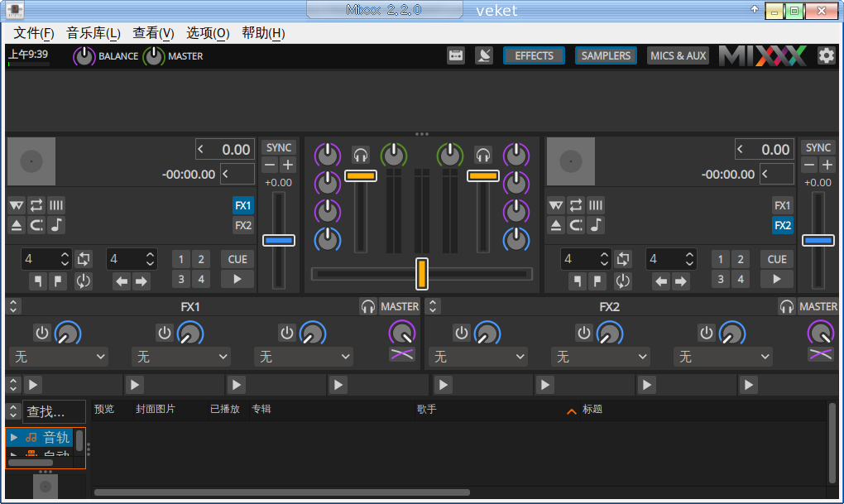Click keylock music note on left deck

pos(56,225)
